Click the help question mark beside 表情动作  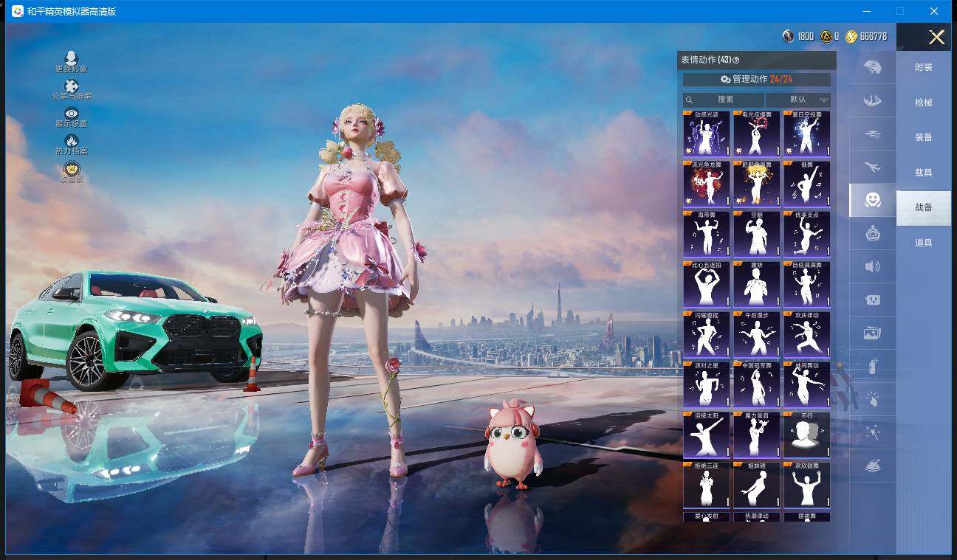point(735,61)
